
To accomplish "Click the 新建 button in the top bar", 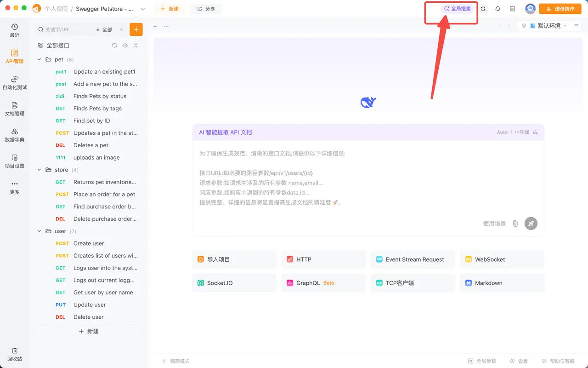I will point(170,9).
